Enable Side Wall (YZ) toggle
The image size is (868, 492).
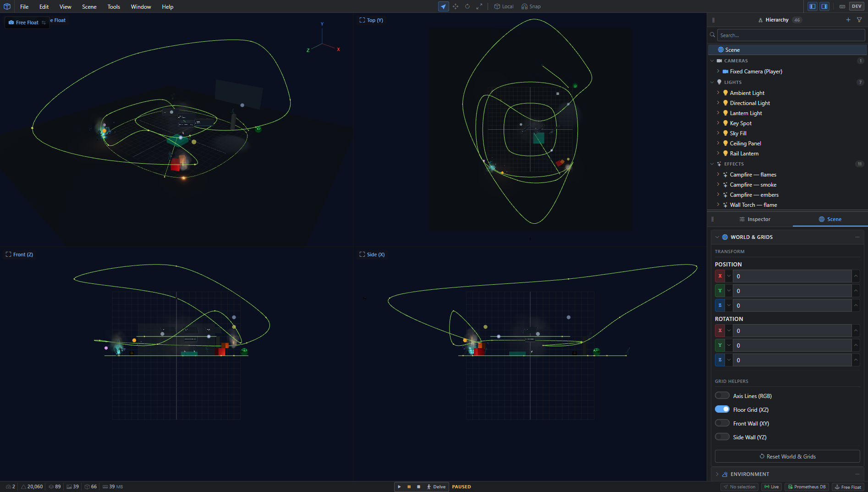722,437
